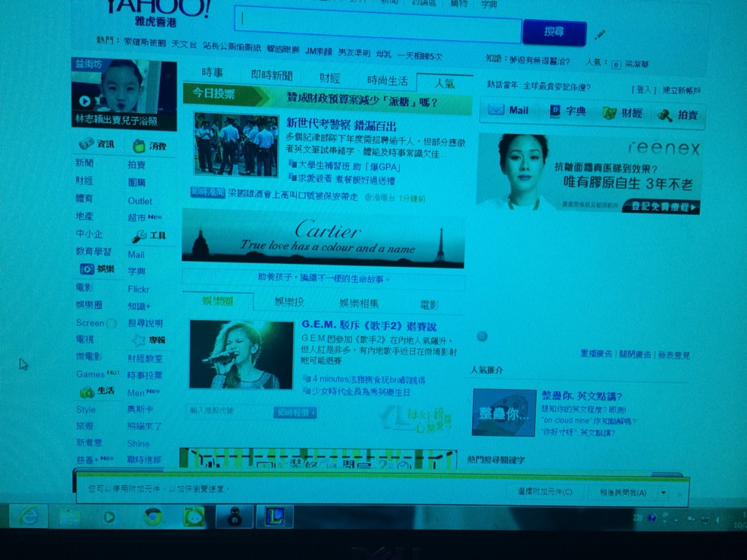Open headline 新世代考警察 錯漏百出
This screenshot has width=747, height=560.
[341, 125]
